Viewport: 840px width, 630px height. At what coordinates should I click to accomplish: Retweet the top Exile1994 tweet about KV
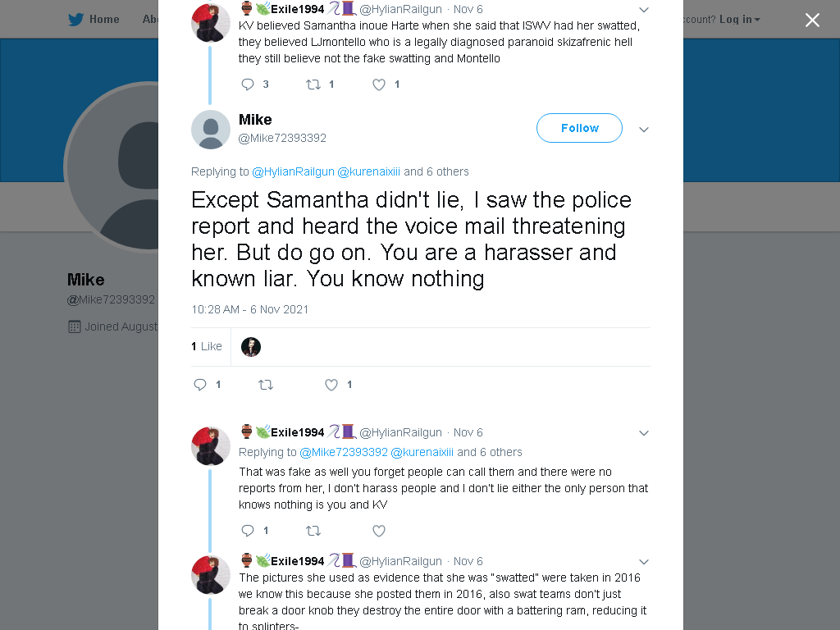[x=313, y=84]
